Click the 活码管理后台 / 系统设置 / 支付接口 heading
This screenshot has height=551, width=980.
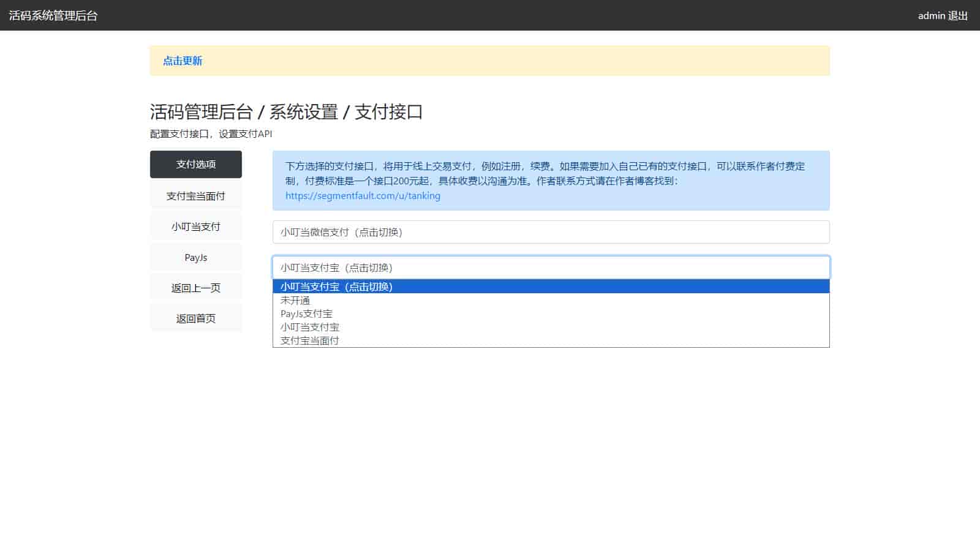[286, 111]
